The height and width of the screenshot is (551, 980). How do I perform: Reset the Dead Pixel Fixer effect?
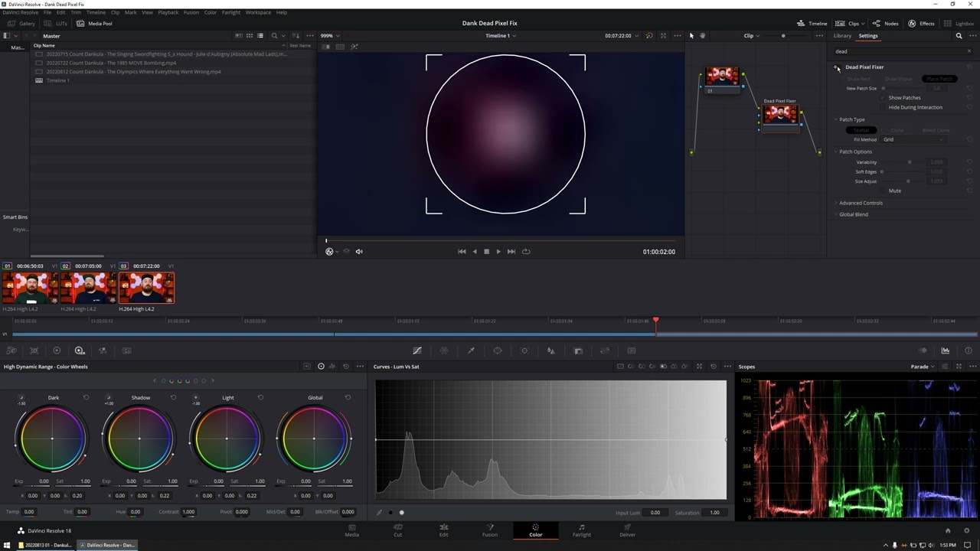click(969, 67)
